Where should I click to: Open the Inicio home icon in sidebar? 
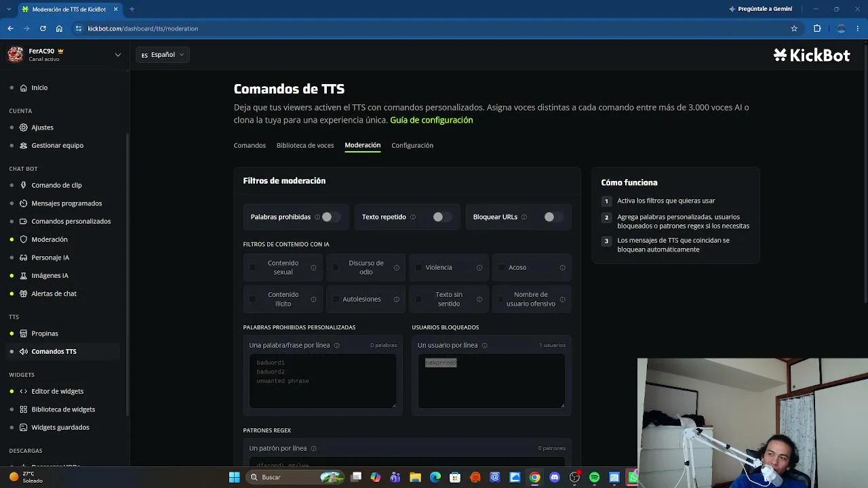coord(24,87)
